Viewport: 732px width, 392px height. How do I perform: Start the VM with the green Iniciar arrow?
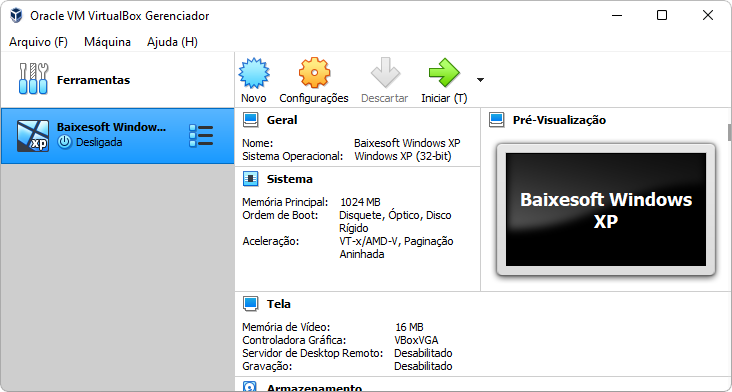(444, 73)
